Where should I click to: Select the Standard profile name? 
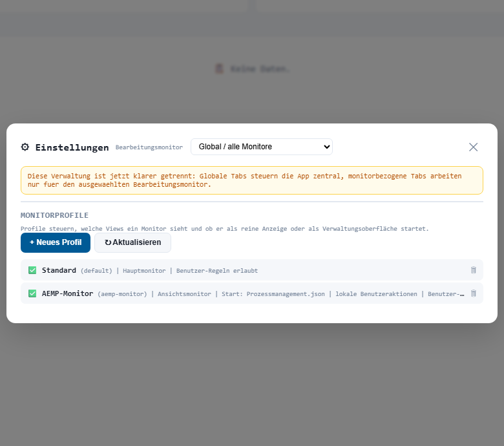point(59,270)
